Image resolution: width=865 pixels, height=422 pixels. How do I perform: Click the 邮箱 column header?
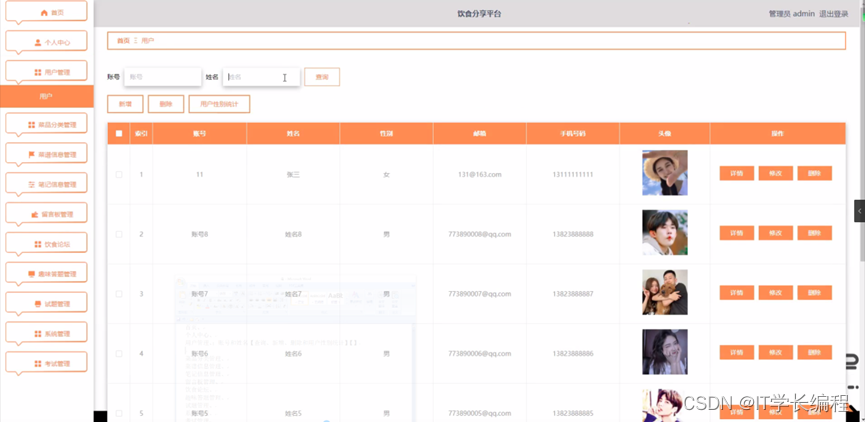coord(479,133)
